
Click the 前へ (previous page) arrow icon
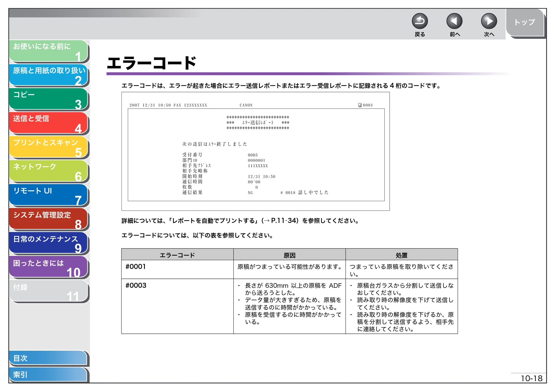click(454, 21)
